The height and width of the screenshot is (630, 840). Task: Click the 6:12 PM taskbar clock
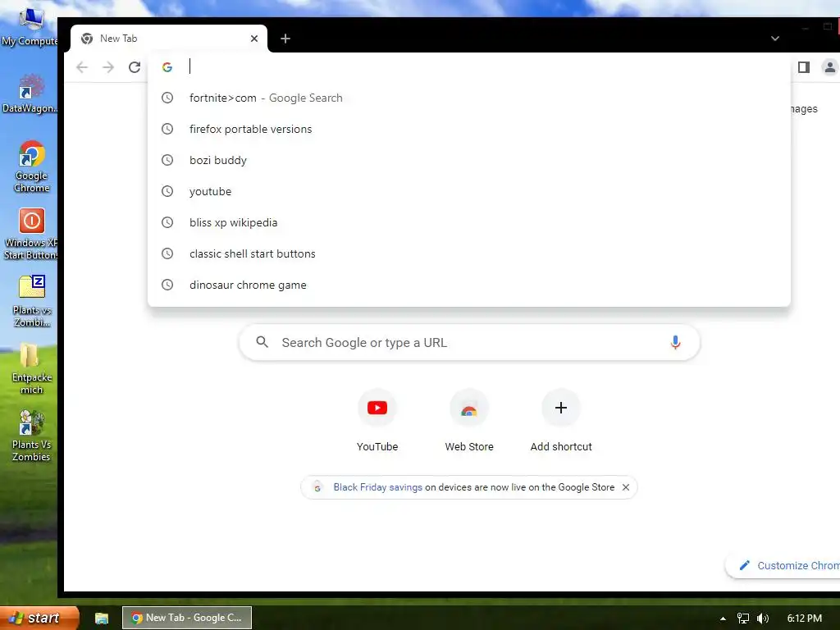click(804, 619)
